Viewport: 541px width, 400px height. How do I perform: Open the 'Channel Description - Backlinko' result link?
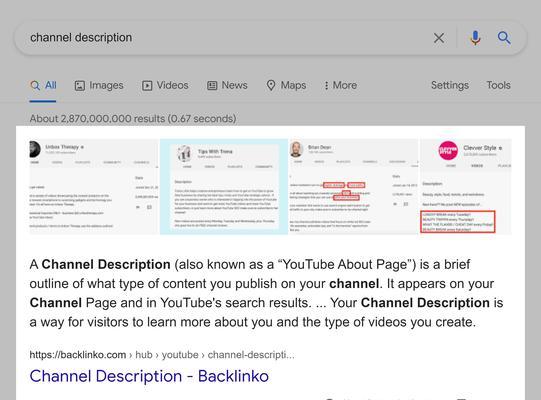point(149,376)
